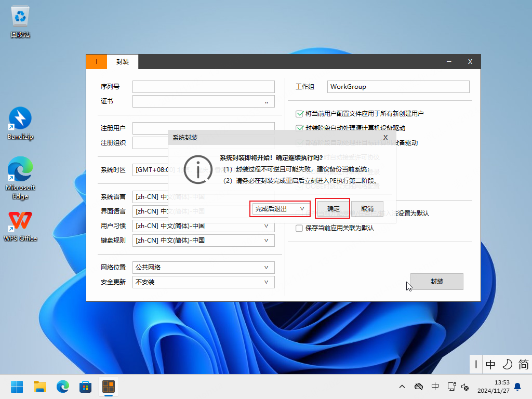Click the 中 mode on IME floating bar

click(490, 364)
